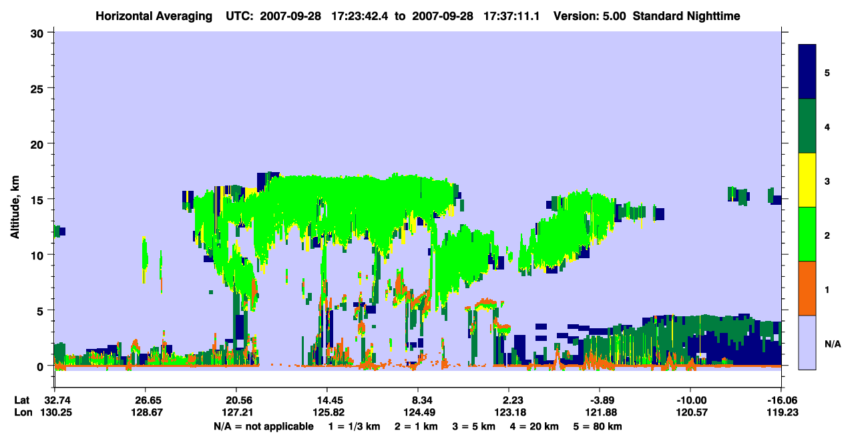Click the '3 = 5 km' legend text
868x445 pixels.
473,426
